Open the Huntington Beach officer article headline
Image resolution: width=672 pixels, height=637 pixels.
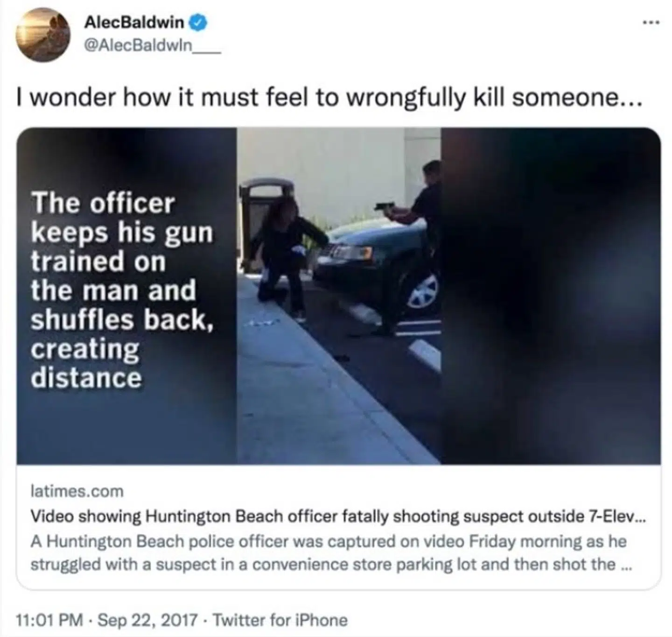[338, 516]
